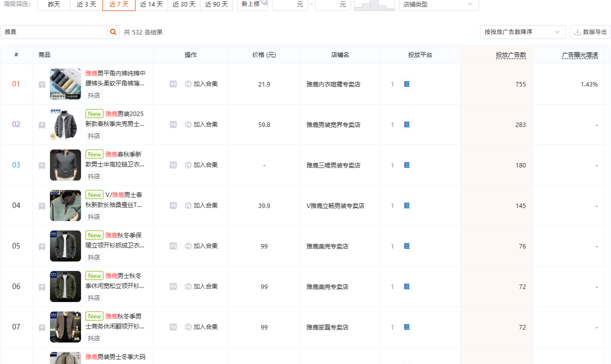Click the minimum price input field
The height and width of the screenshot is (364, 611).
290,4
